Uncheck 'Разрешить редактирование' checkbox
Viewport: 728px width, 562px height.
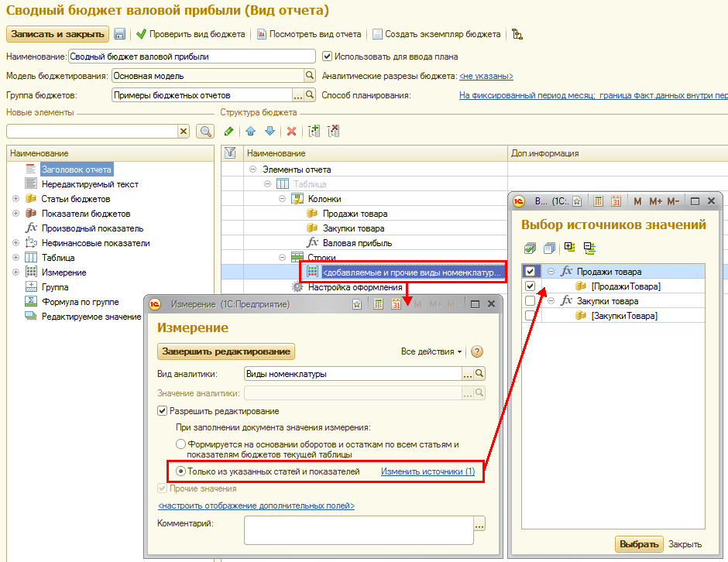163,411
